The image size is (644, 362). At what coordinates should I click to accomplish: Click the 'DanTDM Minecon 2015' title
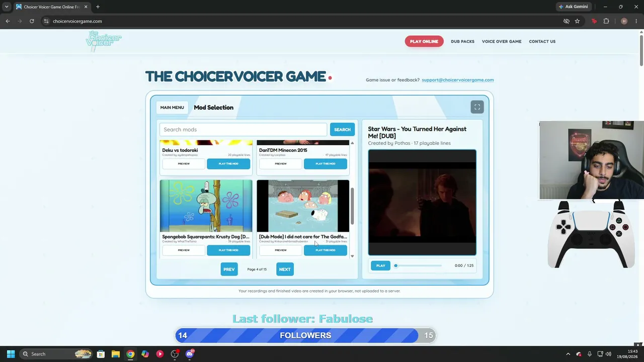(x=283, y=150)
